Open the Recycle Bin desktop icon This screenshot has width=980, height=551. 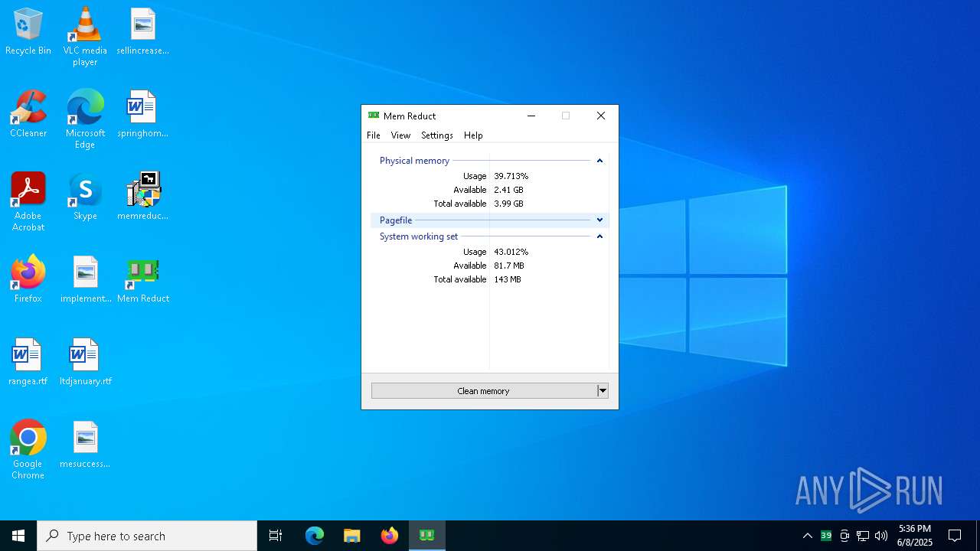(28, 32)
